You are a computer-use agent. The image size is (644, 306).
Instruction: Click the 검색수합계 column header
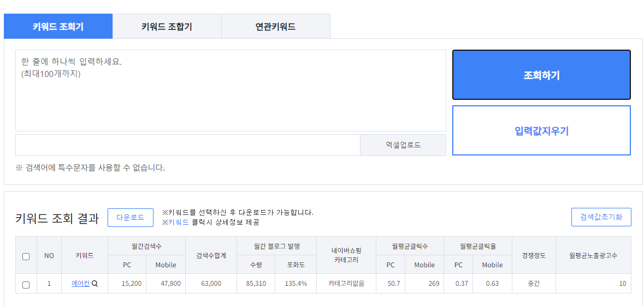click(x=211, y=256)
